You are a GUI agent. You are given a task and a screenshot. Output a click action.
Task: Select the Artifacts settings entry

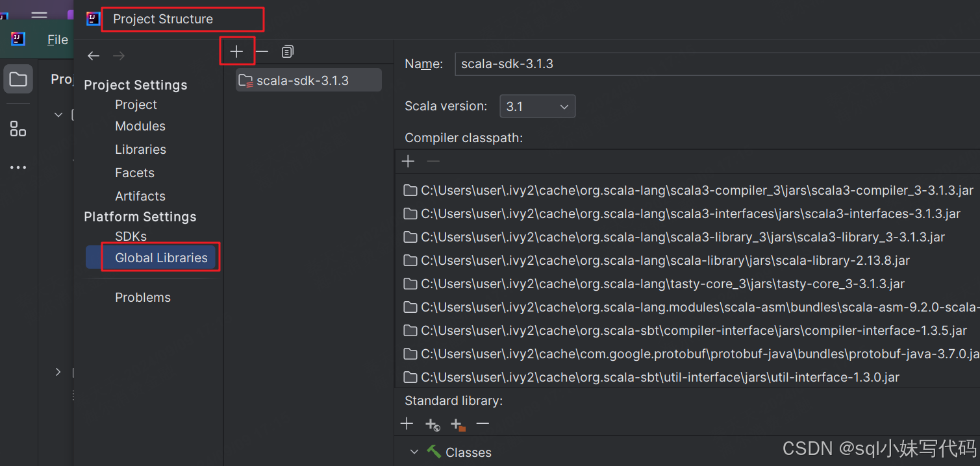[x=140, y=195]
